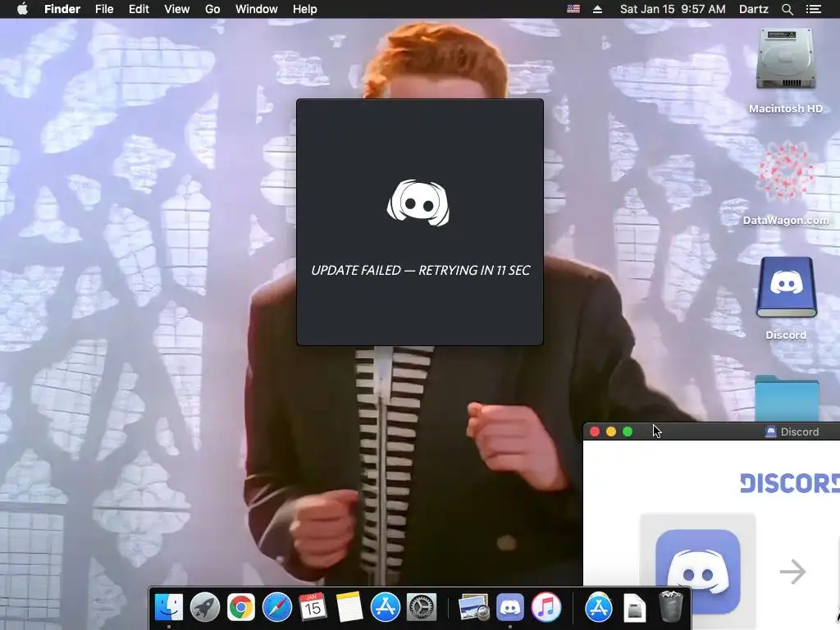840x630 pixels.
Task: Click the Update Failed retrying message
Action: (x=421, y=270)
